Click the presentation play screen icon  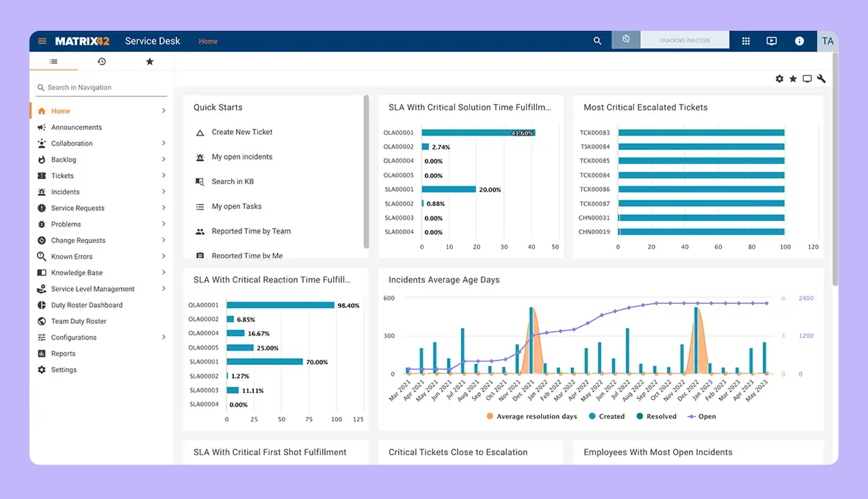point(772,41)
